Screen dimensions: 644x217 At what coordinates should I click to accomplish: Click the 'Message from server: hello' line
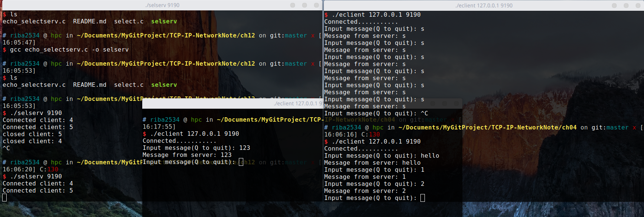tap(372, 163)
